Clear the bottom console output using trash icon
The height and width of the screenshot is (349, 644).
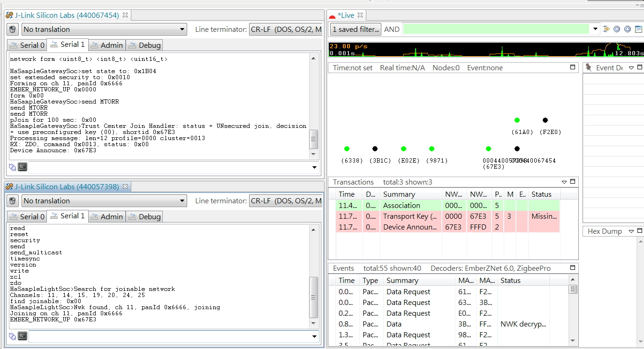(12, 200)
